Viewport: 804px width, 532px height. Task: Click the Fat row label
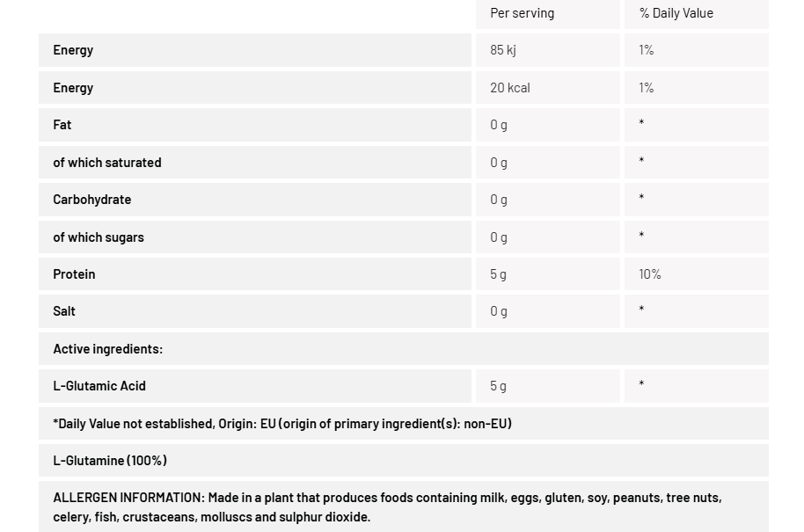[62, 125]
